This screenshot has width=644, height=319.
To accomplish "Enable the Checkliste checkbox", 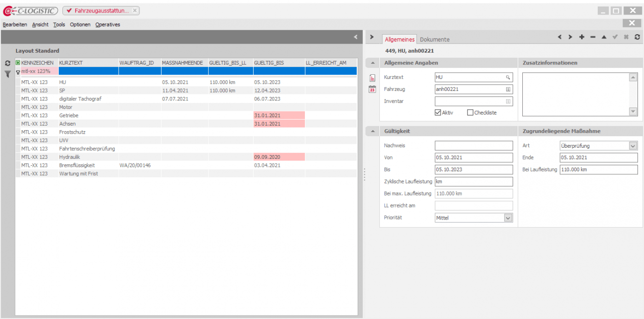I will (x=470, y=113).
